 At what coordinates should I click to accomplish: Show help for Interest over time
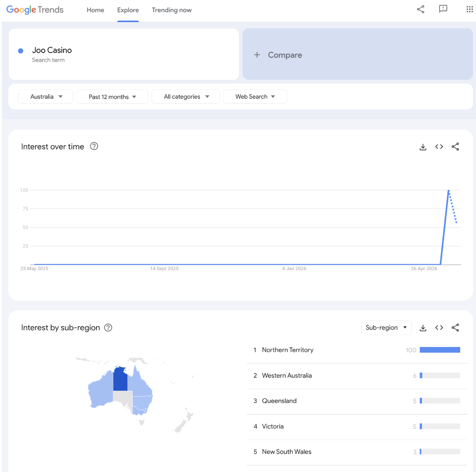click(x=94, y=146)
